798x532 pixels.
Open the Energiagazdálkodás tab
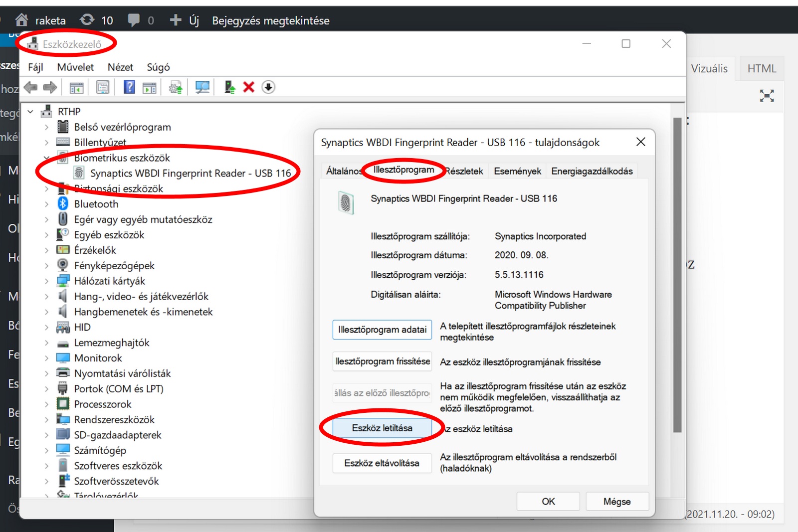tap(592, 172)
